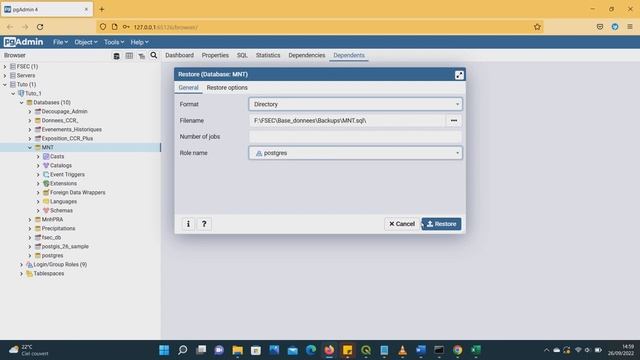Open the Dependencies tab
The height and width of the screenshot is (360, 640).
tap(307, 55)
